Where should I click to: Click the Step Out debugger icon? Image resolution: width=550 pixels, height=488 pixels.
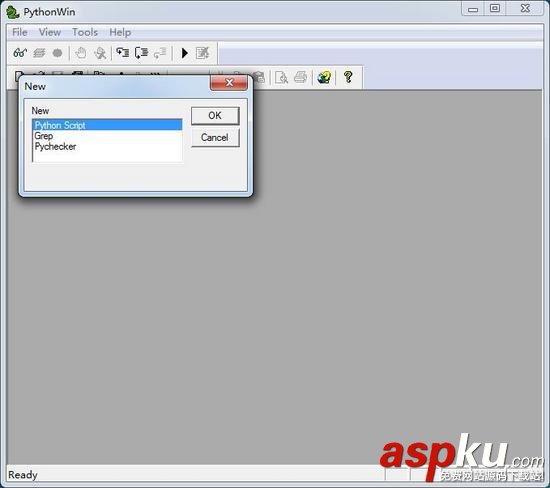coord(160,53)
